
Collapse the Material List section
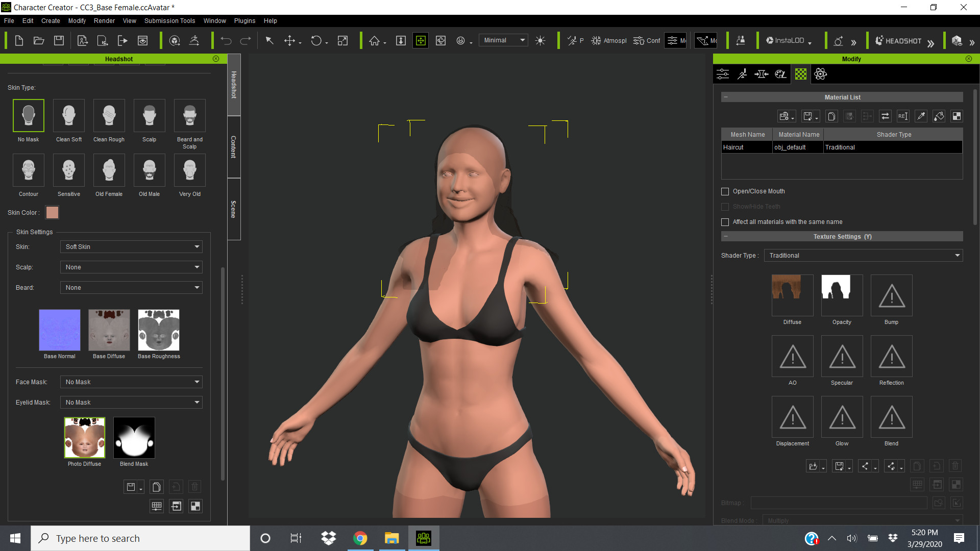coord(726,97)
